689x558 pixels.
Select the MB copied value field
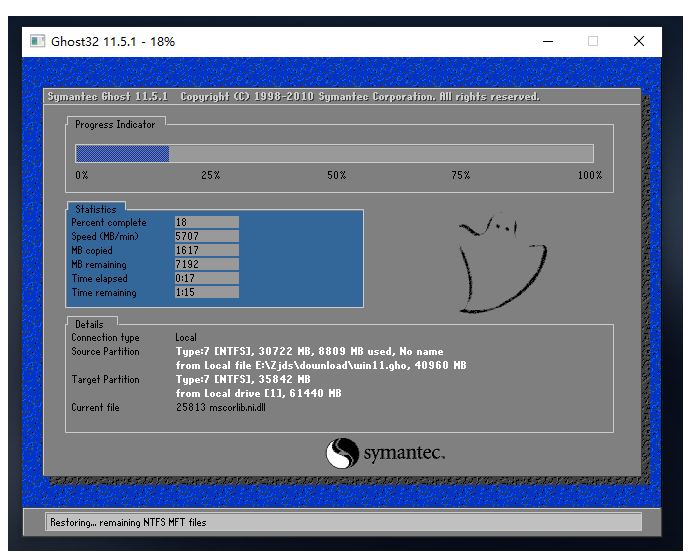point(206,250)
